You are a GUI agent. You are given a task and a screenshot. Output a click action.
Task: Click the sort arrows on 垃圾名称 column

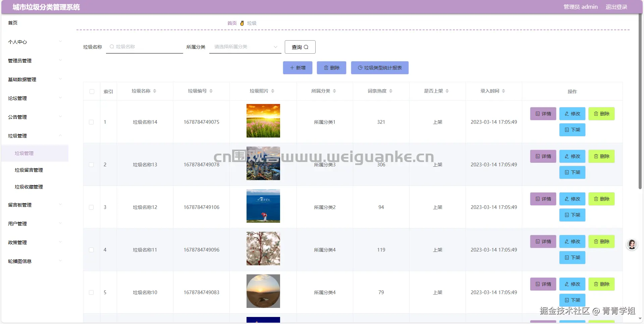tap(155, 91)
